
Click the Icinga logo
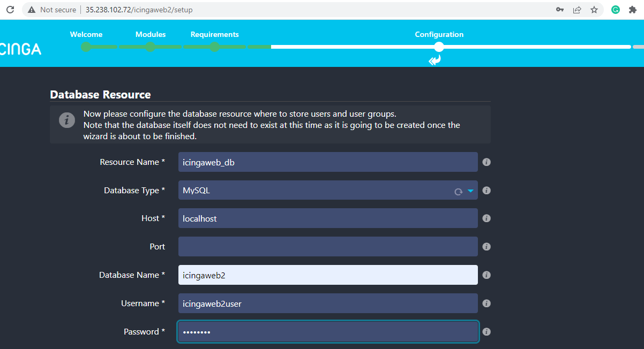20,49
